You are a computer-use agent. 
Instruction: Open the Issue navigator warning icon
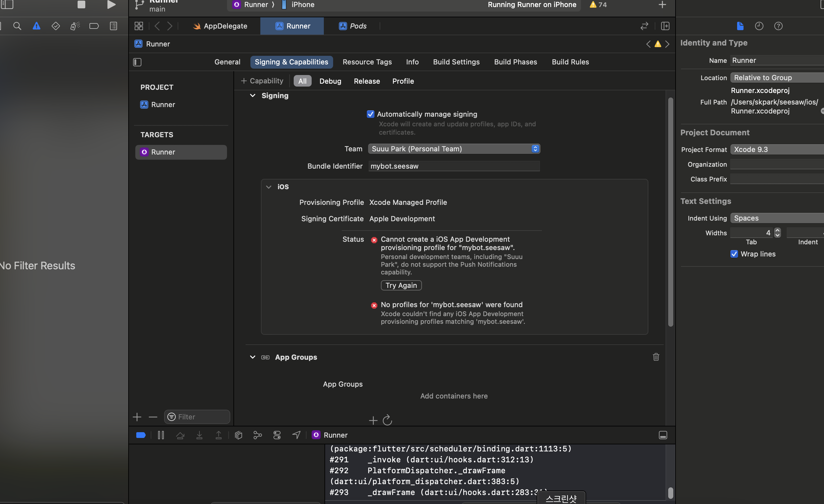coord(37,26)
